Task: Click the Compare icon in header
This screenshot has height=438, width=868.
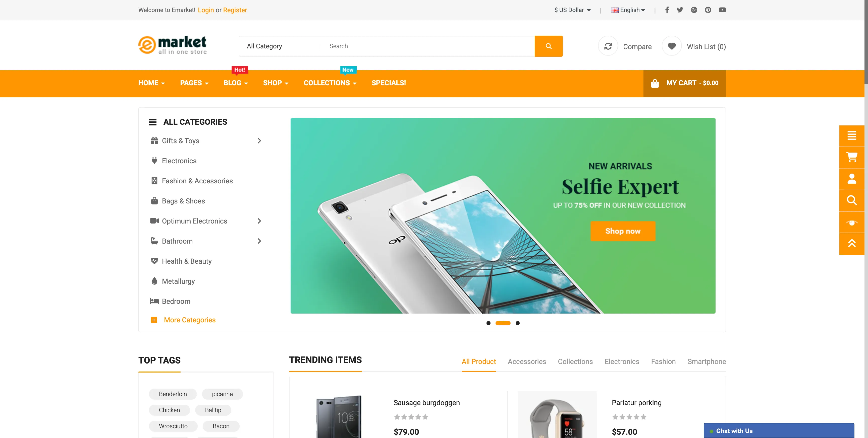Action: [x=609, y=46]
